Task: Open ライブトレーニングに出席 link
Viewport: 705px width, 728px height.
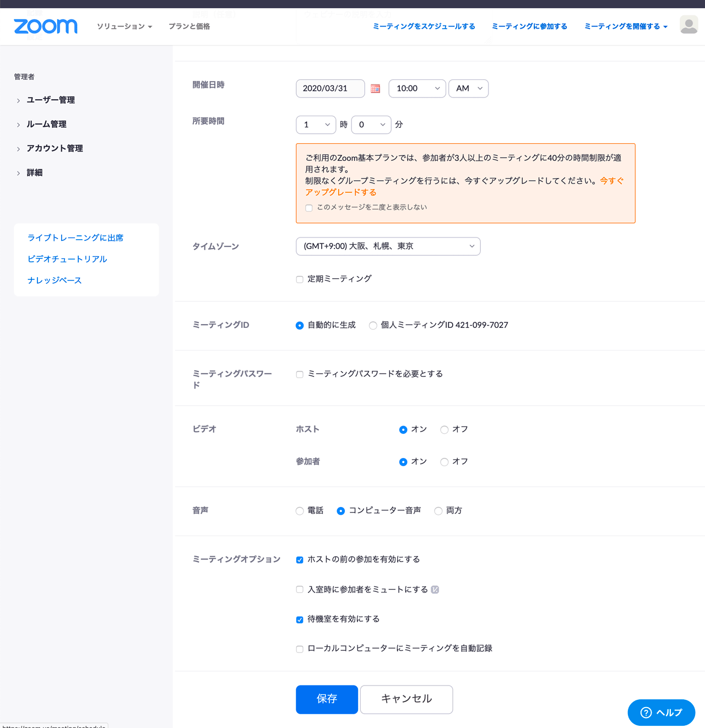Action: tap(75, 238)
